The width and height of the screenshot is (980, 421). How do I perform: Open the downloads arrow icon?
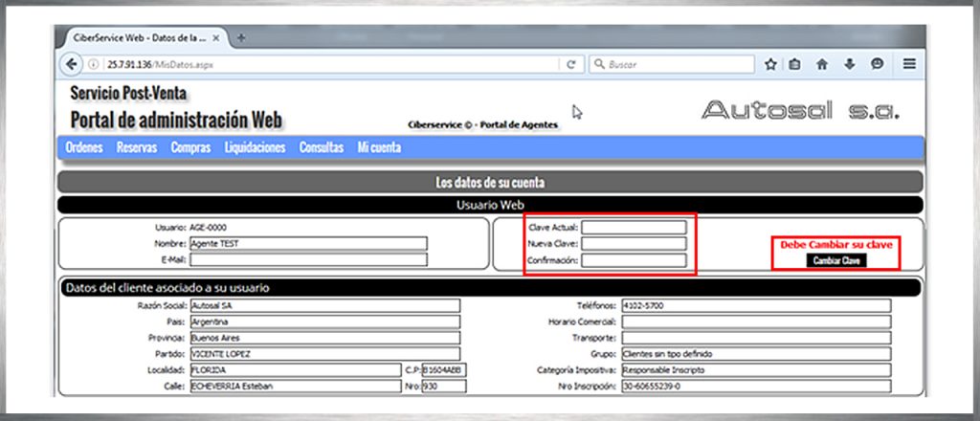pos(849,64)
